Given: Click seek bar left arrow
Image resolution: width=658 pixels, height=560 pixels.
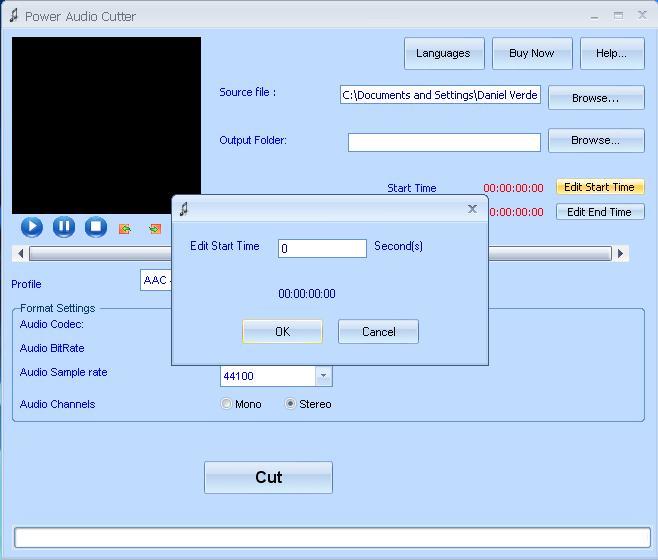Looking at the screenshot, I should [x=21, y=254].
